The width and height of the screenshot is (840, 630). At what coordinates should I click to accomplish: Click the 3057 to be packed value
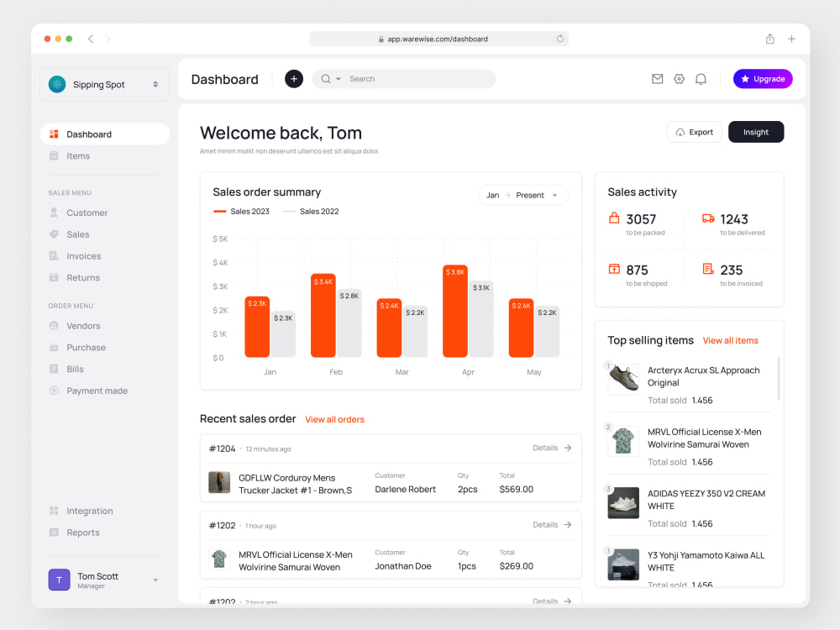tap(641, 219)
